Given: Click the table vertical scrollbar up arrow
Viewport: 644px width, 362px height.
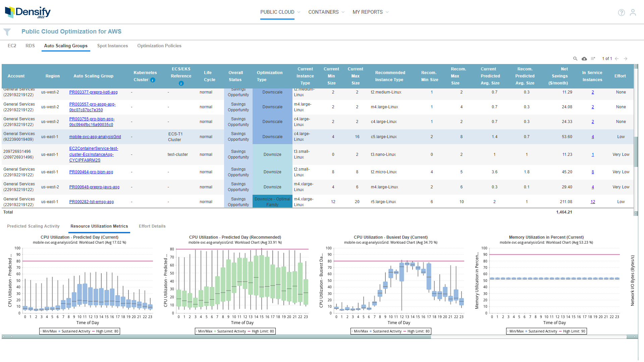Looking at the screenshot, I should pyautogui.click(x=636, y=66).
